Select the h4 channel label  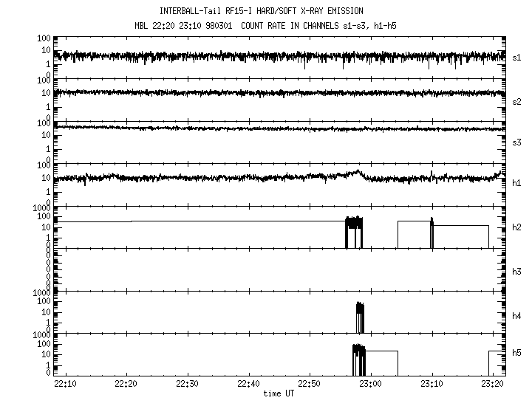point(517,316)
